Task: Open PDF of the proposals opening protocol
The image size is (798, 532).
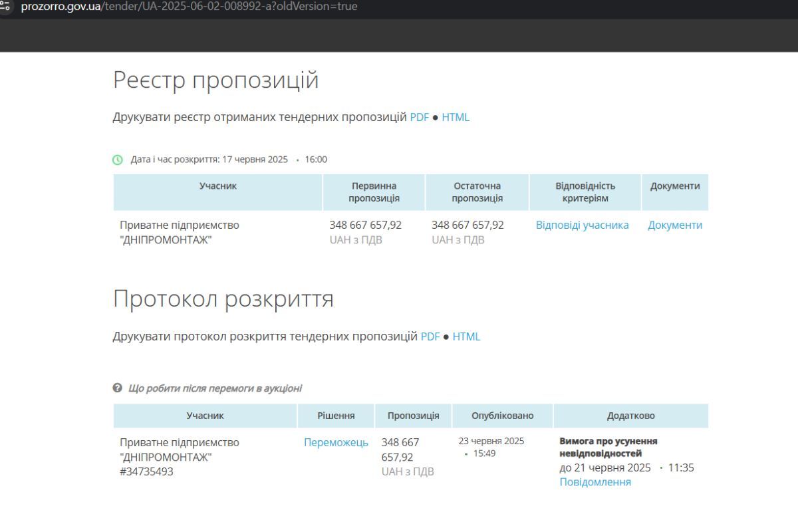Action: click(430, 336)
